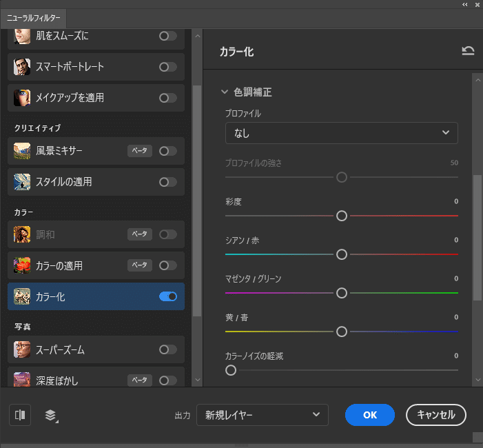
Task: Click the マゼンタ / グリーン slider handle
Action: [342, 293]
